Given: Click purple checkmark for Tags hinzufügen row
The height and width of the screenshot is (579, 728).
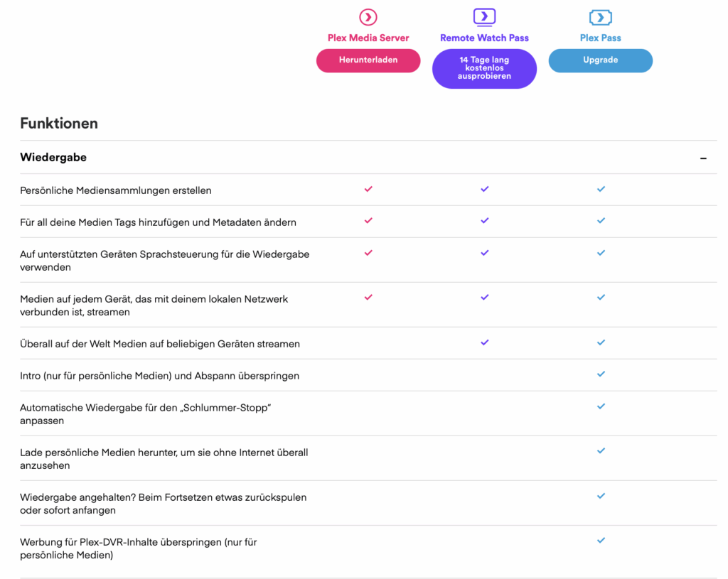Looking at the screenshot, I should tap(485, 221).
